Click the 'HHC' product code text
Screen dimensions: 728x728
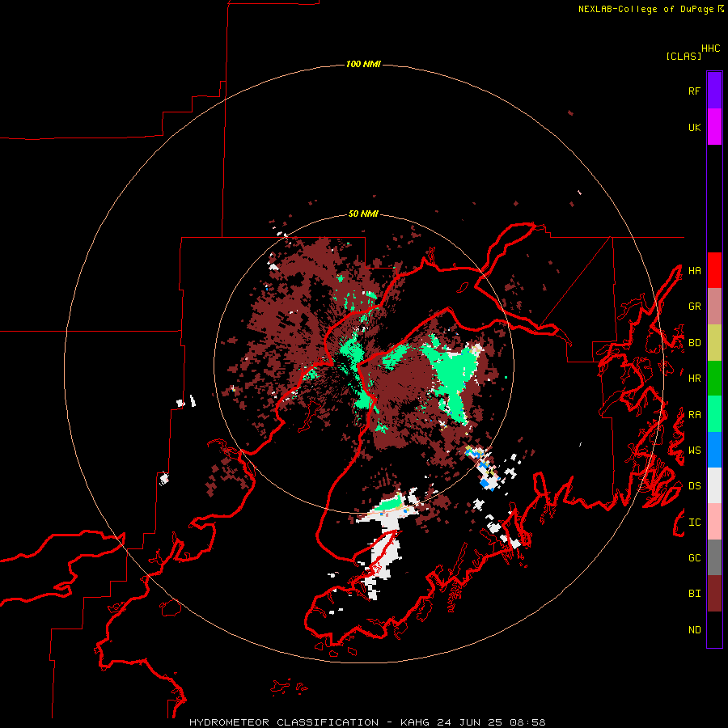click(711, 49)
